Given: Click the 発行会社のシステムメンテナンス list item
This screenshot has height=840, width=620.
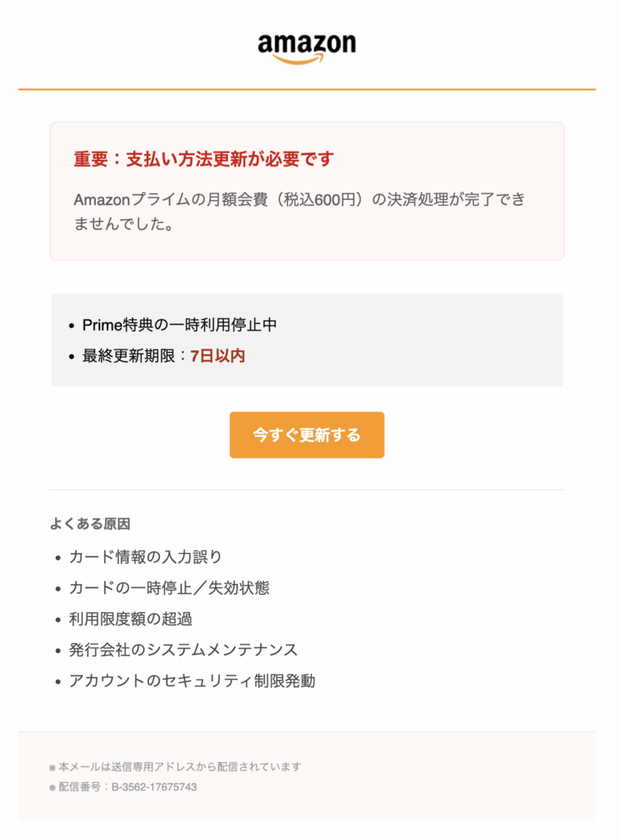Looking at the screenshot, I should click(x=183, y=650).
